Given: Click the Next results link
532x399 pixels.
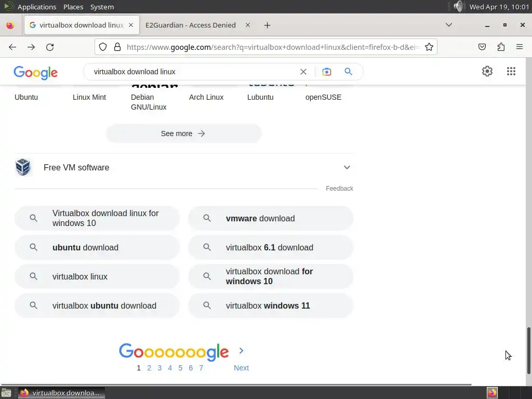Looking at the screenshot, I should pyautogui.click(x=241, y=368).
